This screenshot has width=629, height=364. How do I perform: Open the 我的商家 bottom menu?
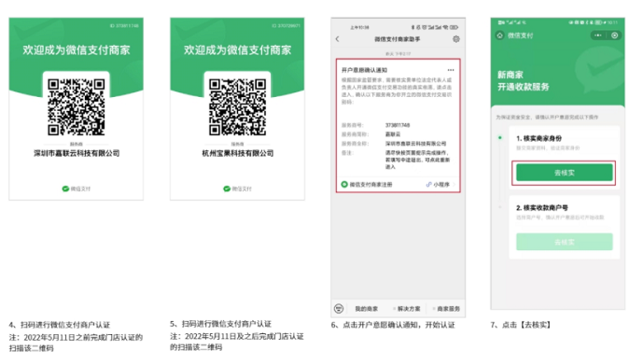(x=366, y=309)
